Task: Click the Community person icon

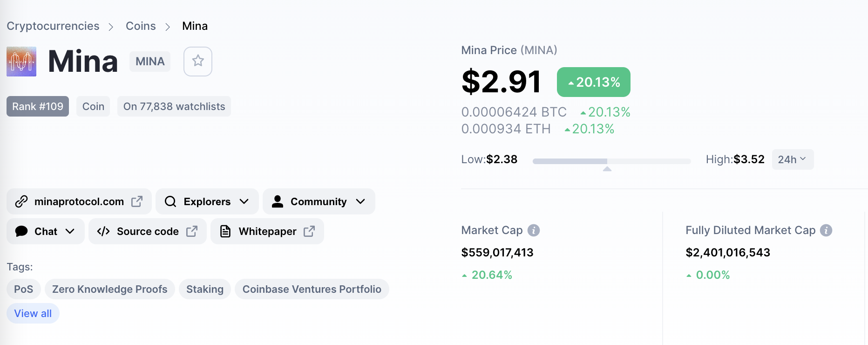Action: click(278, 201)
